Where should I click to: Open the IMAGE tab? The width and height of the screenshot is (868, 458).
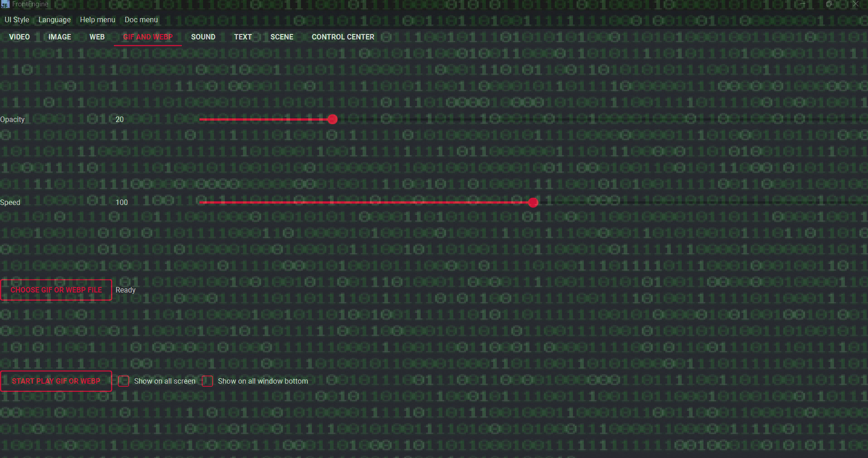click(x=59, y=37)
